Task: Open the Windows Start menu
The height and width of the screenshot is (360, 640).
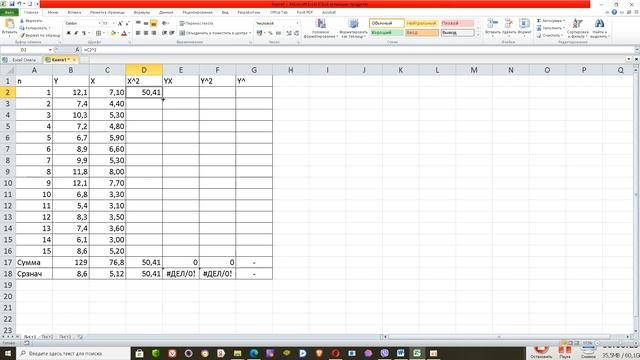Action: tap(8, 353)
